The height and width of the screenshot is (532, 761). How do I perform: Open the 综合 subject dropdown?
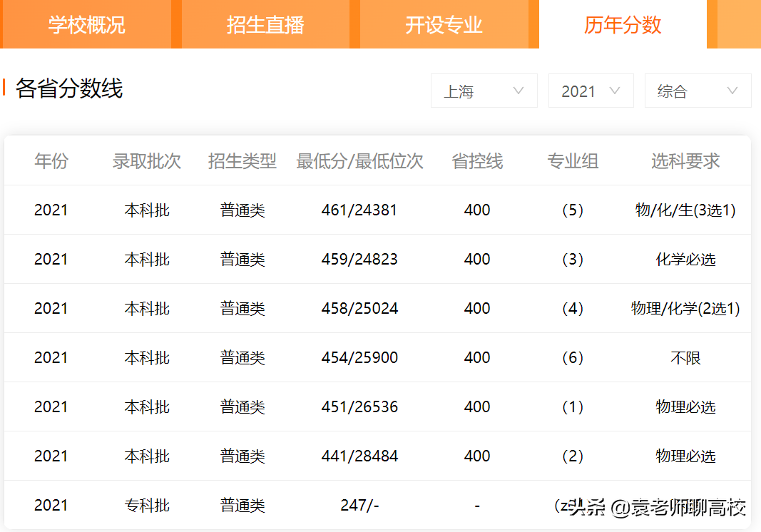tap(698, 91)
